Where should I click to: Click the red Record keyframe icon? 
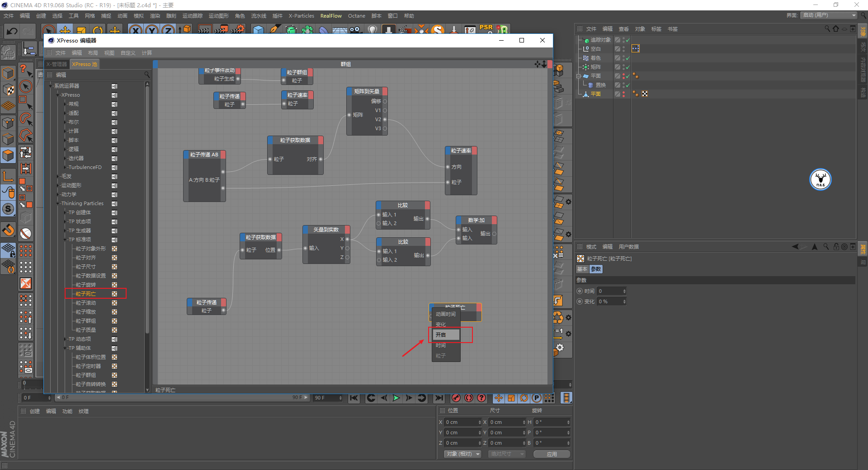[456, 398]
